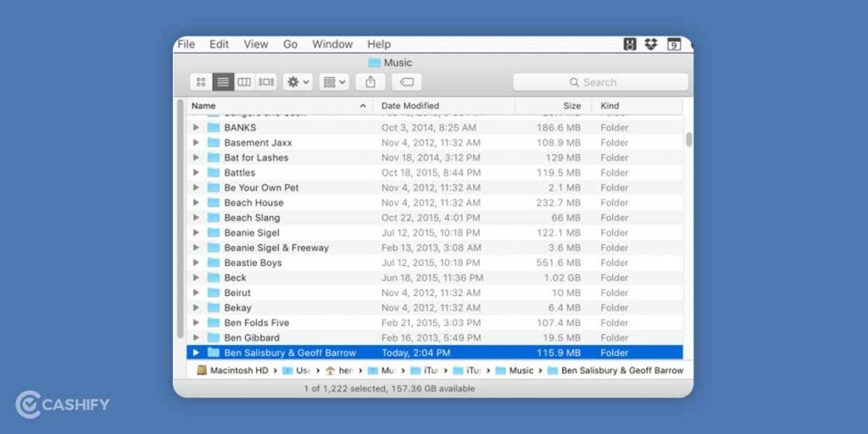Open the Edit menu
The image size is (868, 434).
[220, 44]
